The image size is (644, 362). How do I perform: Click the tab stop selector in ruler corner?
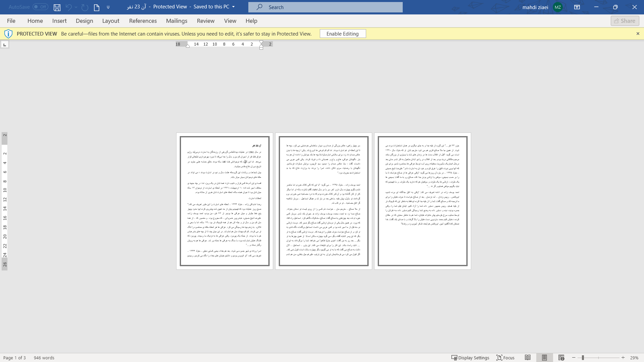5,45
